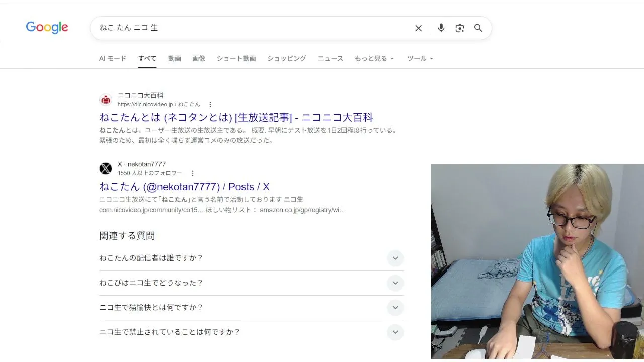Open the ニュース tab
The height and width of the screenshot is (362, 644).
click(331, 58)
